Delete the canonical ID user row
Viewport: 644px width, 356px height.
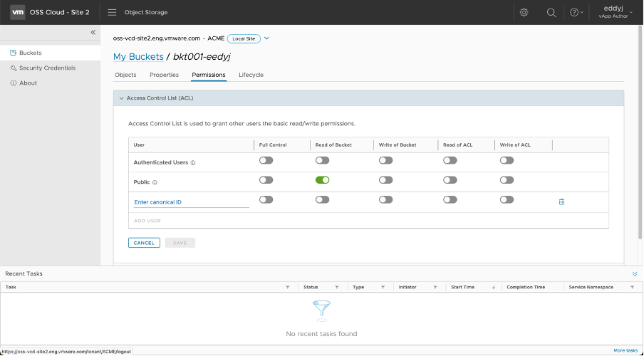561,201
